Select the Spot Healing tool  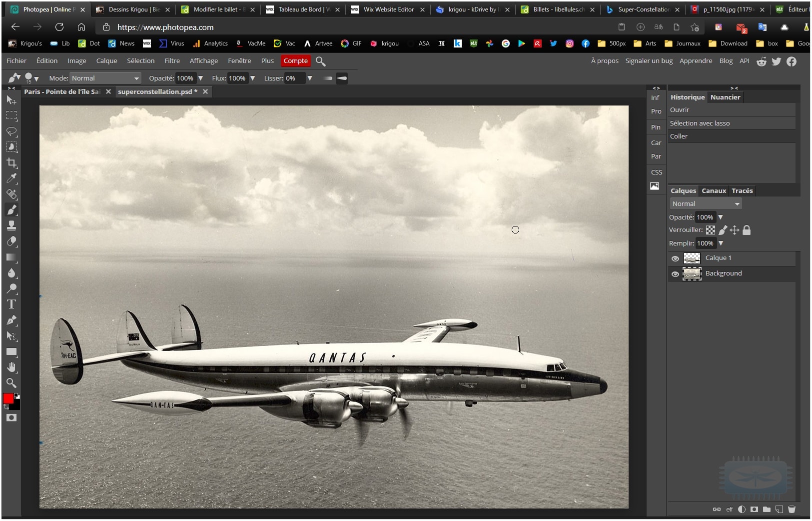pos(11,194)
